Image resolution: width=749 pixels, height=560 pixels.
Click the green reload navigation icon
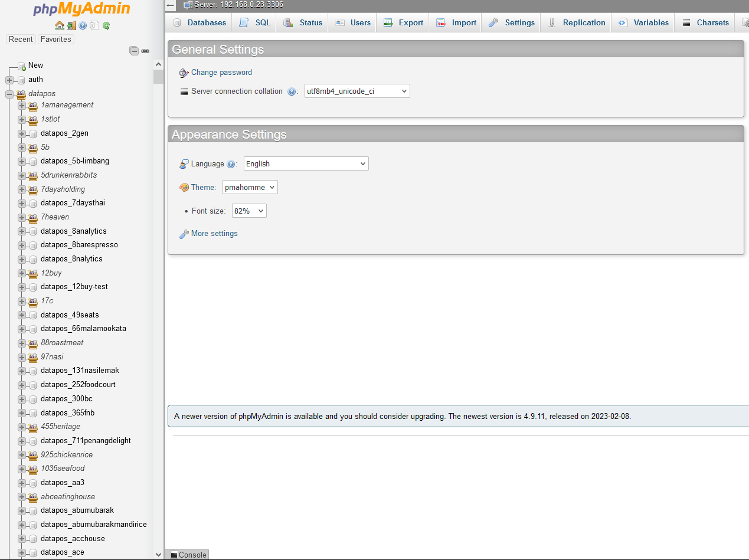(x=106, y=25)
